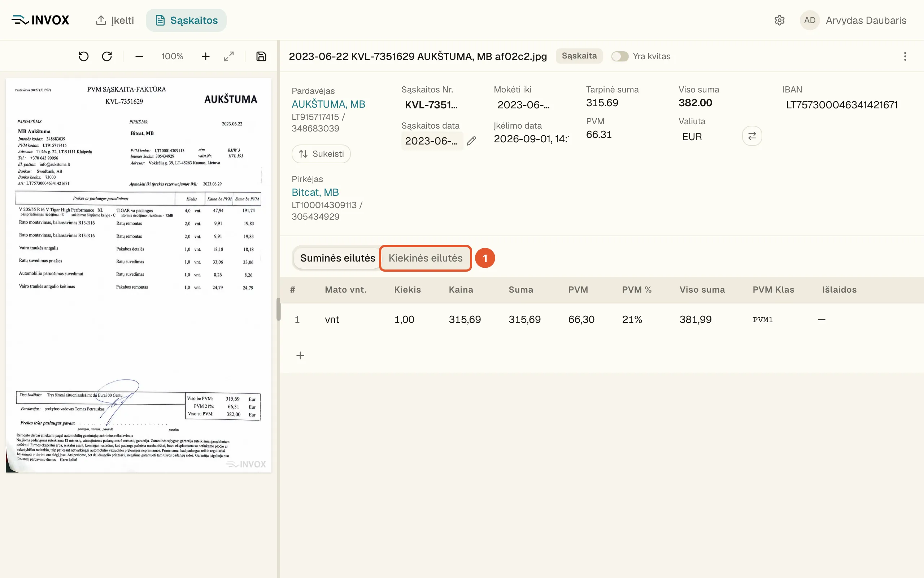The width and height of the screenshot is (924, 578).
Task: Click the invoice file name title
Action: point(418,57)
